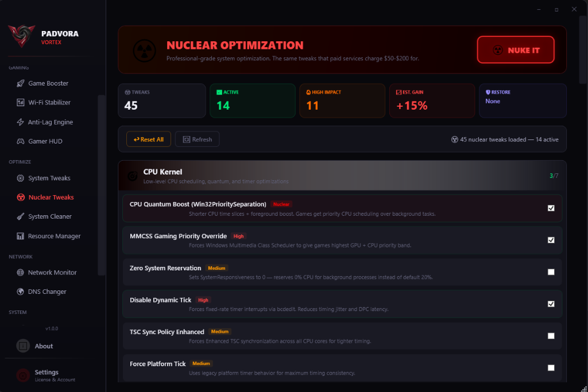This screenshot has width=588, height=392.
Task: Click the System Tweaks gear icon
Action: [21, 178]
